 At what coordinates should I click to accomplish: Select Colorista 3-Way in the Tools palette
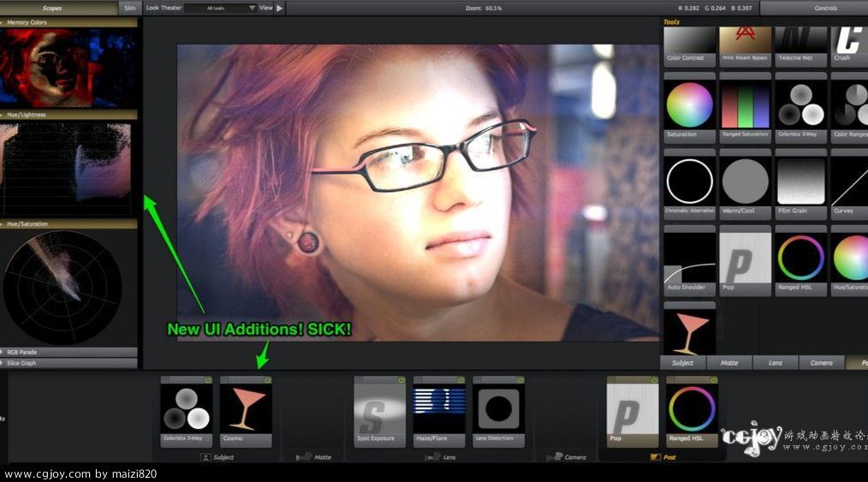click(801, 108)
